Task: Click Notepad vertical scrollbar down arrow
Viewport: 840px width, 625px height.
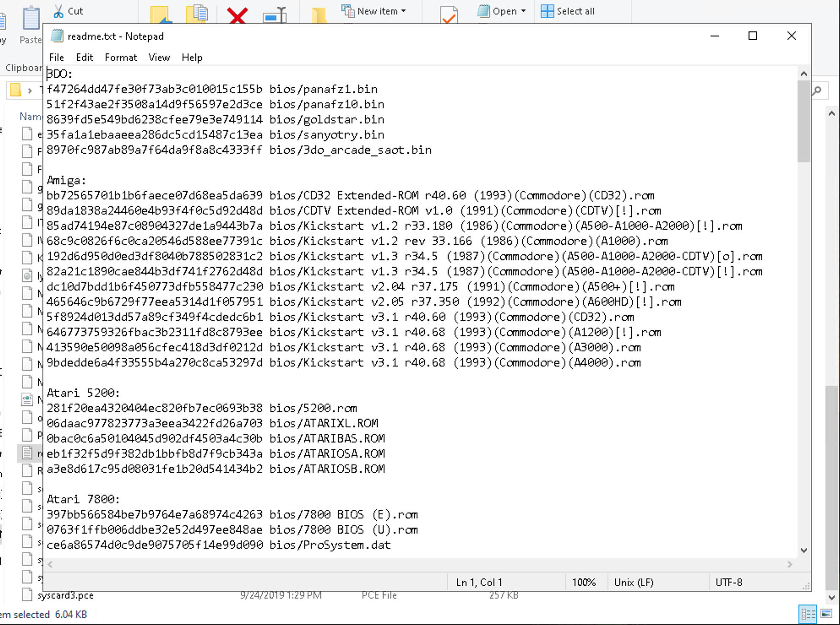Action: [804, 550]
